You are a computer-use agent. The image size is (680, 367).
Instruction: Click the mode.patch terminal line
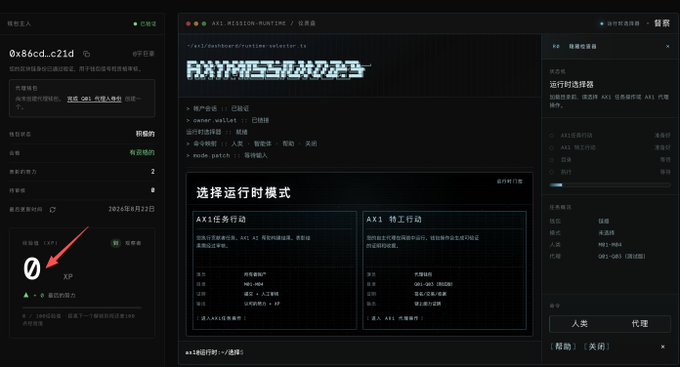coord(227,155)
